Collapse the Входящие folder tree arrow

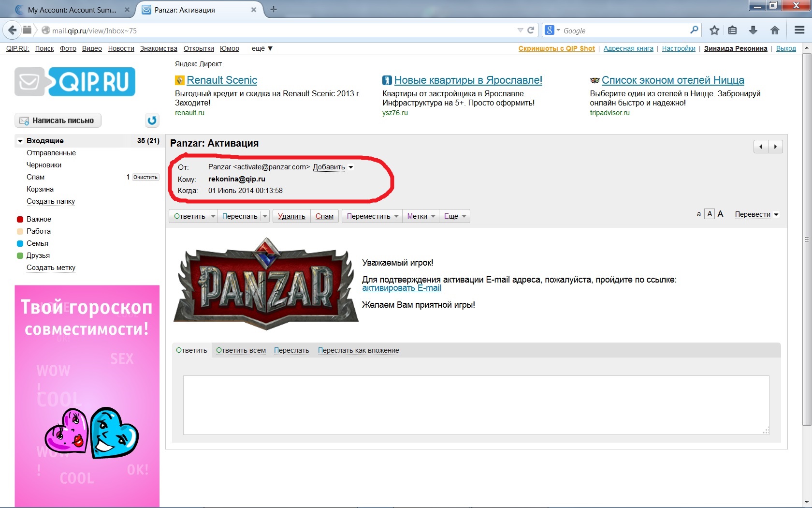[x=20, y=141]
